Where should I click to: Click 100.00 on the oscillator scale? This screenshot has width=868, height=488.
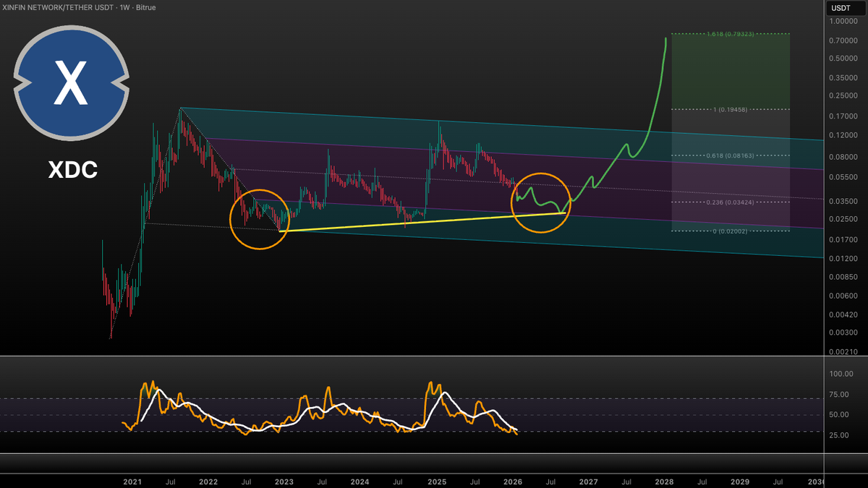842,374
